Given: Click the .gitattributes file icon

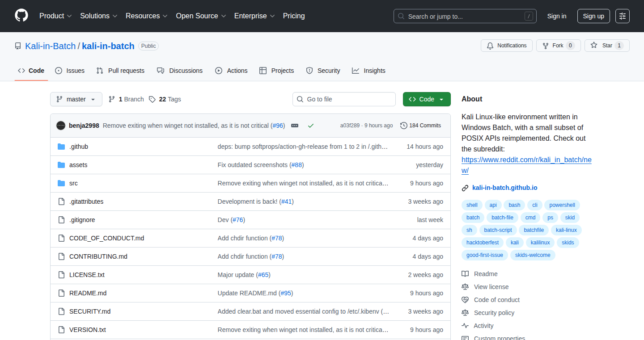Looking at the screenshot, I should [61, 201].
